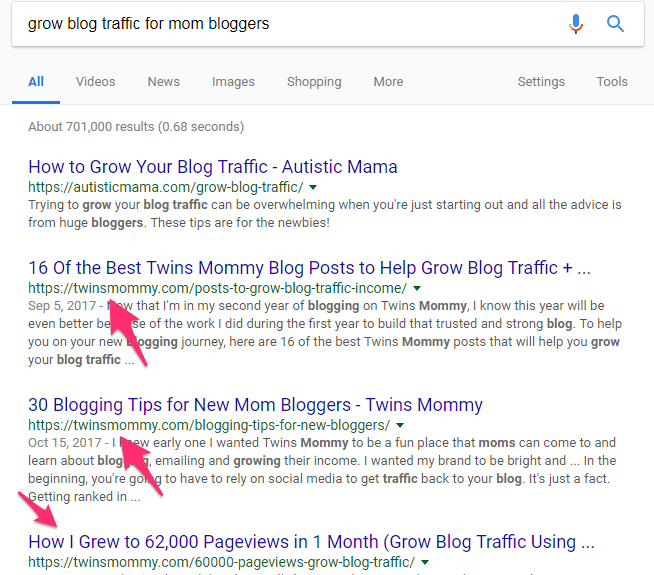Click the voice search microphone icon

tap(576, 24)
